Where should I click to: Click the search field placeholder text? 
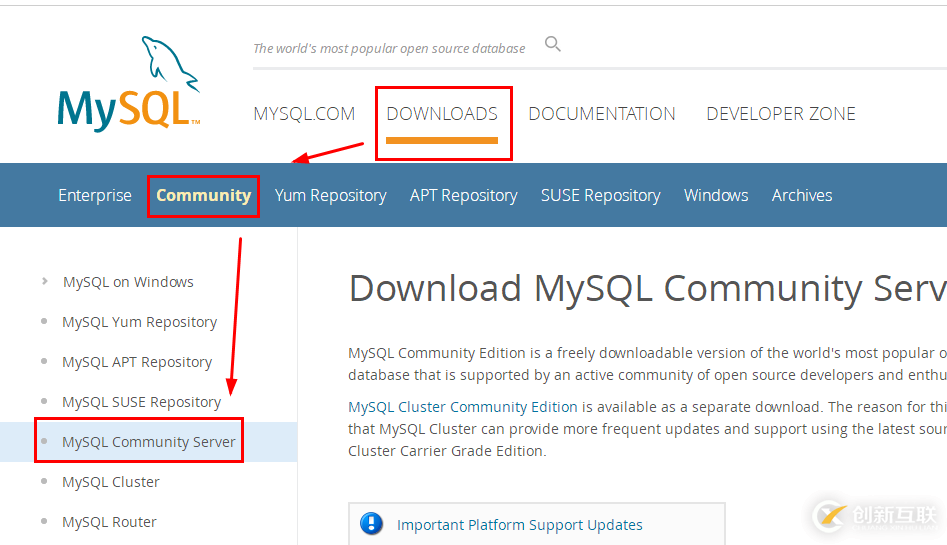click(x=389, y=48)
